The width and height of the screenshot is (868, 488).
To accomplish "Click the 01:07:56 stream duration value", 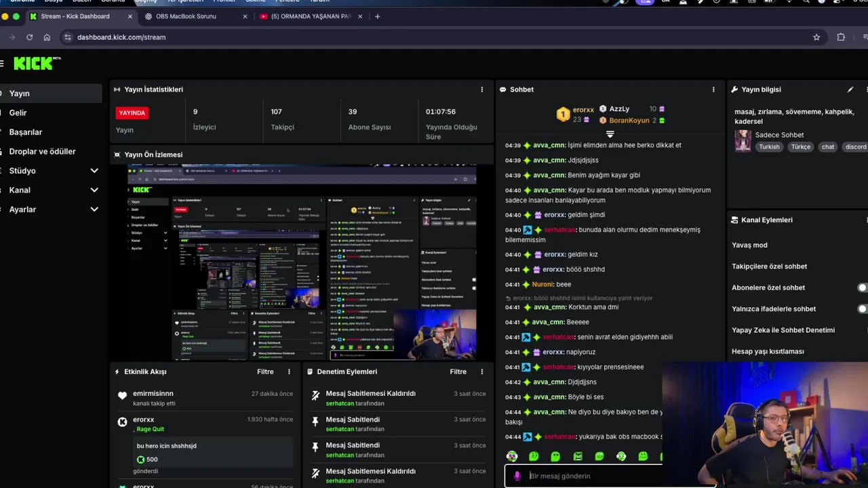I will pos(441,112).
